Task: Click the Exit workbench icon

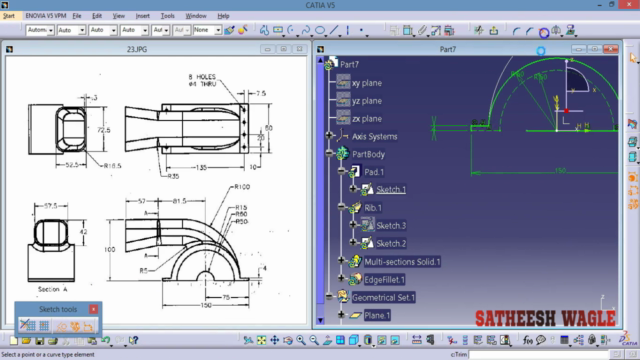Action: (x=493, y=30)
